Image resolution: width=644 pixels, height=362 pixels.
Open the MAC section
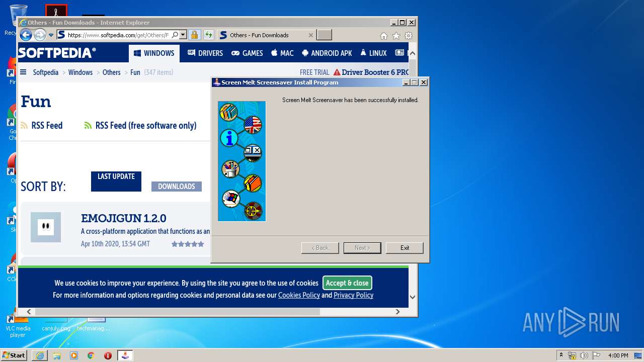(282, 53)
